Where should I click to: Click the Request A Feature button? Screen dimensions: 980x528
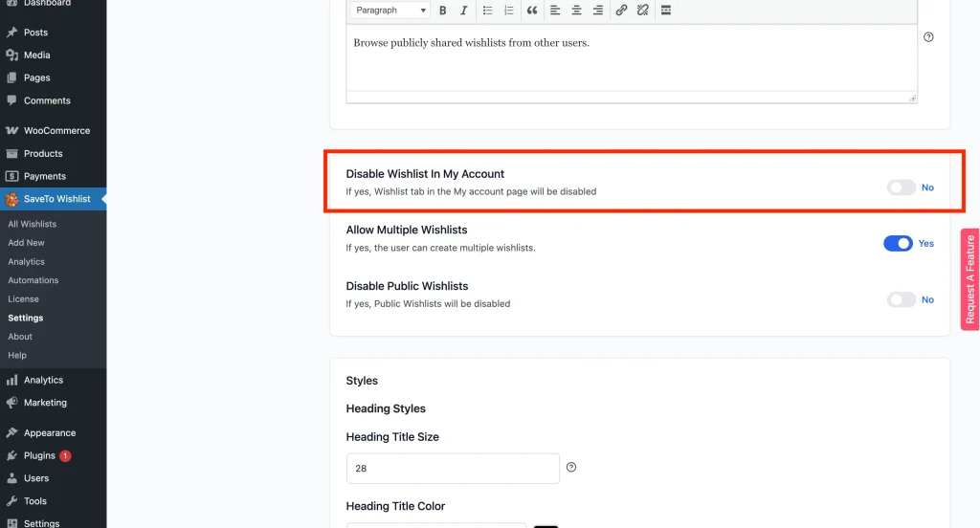970,279
